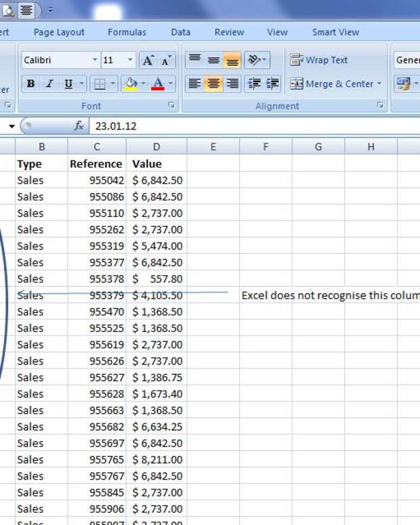Align text to the left
Image resolution: width=420 pixels, height=525 pixels.
coord(194,84)
